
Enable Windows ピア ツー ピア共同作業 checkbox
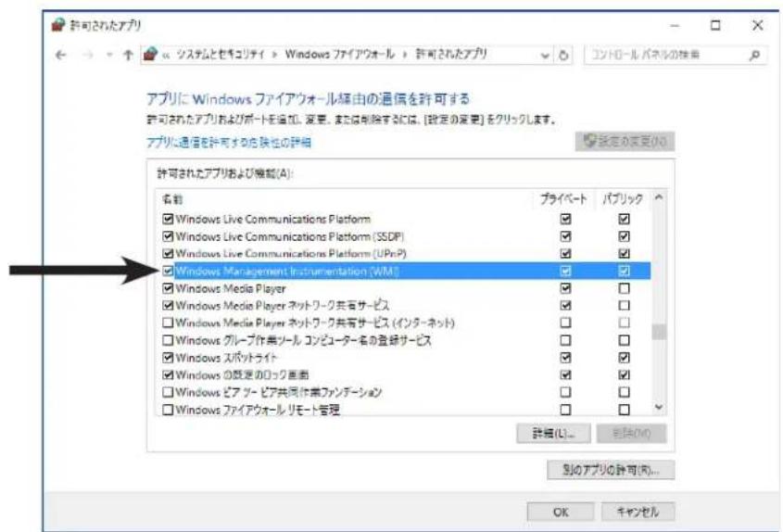(x=168, y=392)
